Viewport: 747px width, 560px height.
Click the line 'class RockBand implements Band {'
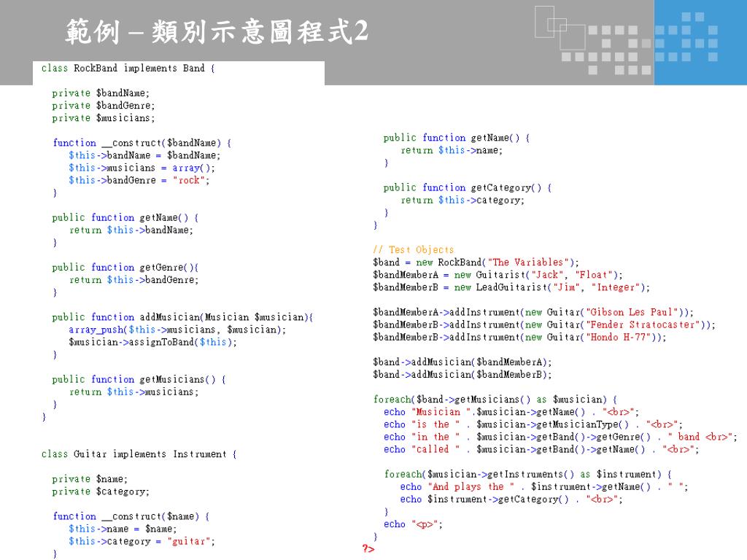point(128,68)
